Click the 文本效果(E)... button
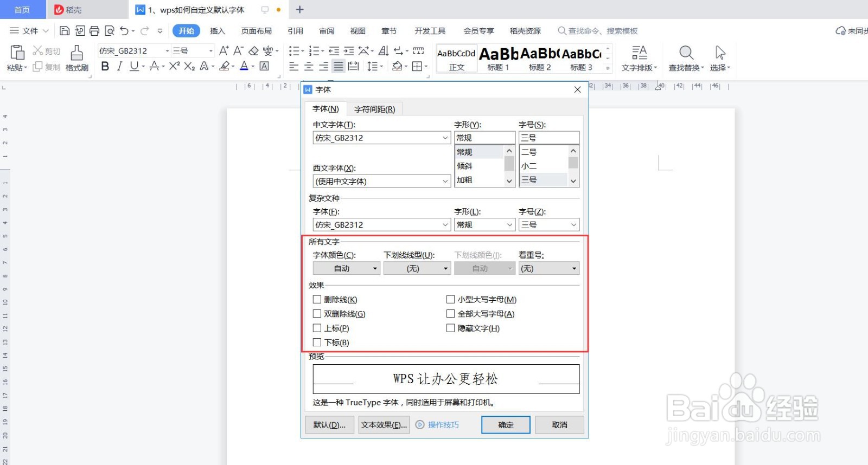 [384, 425]
